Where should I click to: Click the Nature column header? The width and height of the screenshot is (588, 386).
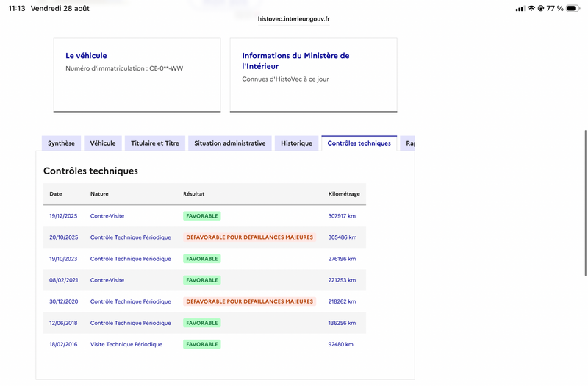coord(99,194)
